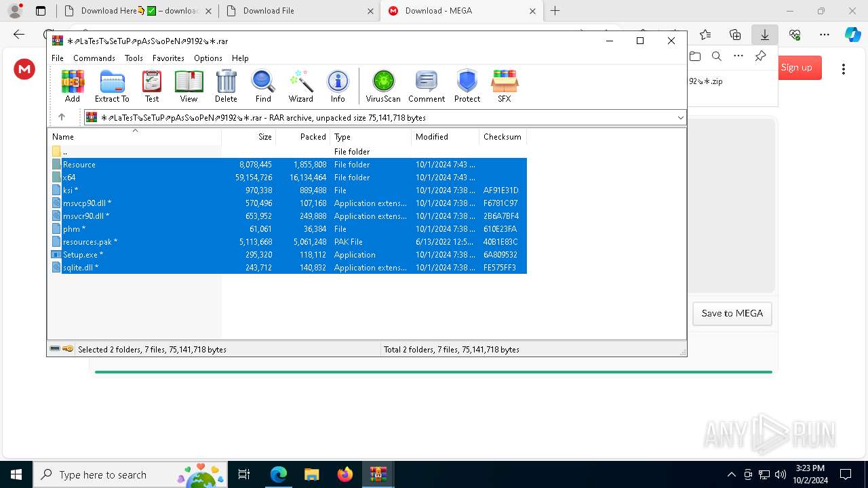The width and height of the screenshot is (868, 488).
Task: Click the Add toolbar icon in WinRAR
Action: pyautogui.click(x=73, y=86)
